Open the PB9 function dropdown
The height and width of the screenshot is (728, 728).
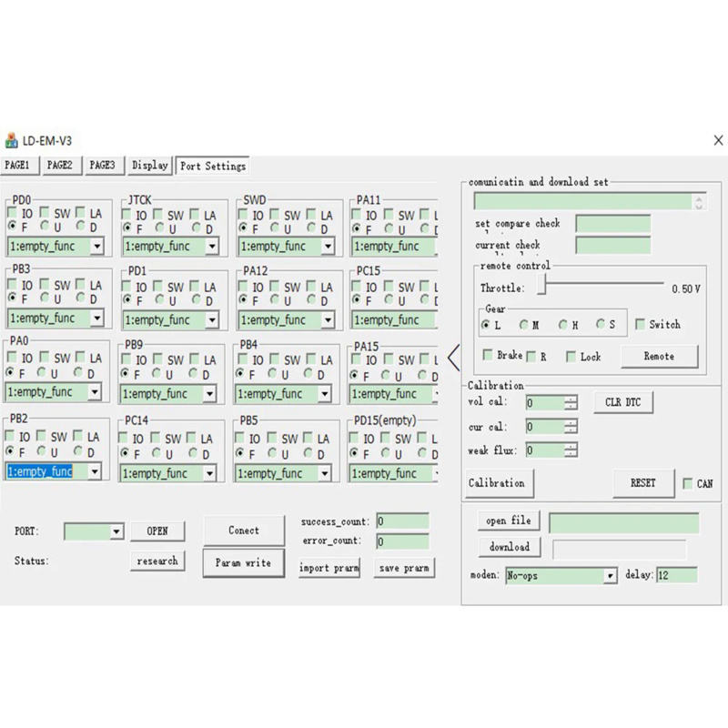point(209,394)
